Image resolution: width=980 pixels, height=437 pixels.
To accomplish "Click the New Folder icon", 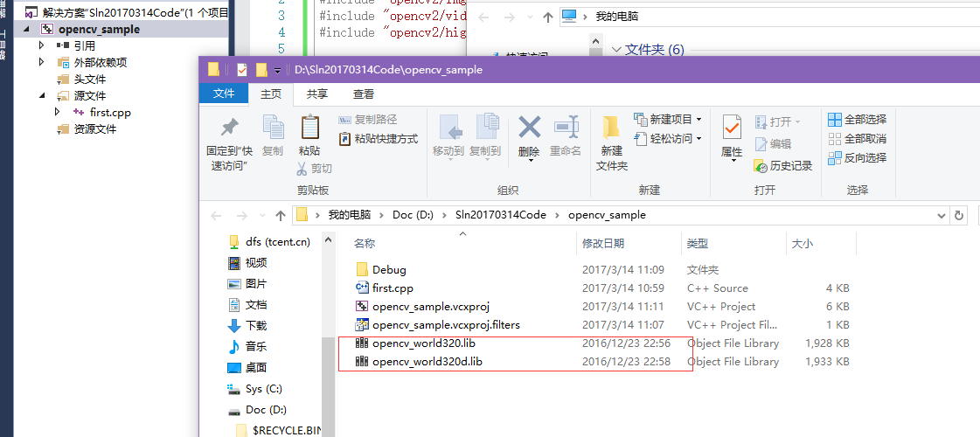I will [x=611, y=129].
